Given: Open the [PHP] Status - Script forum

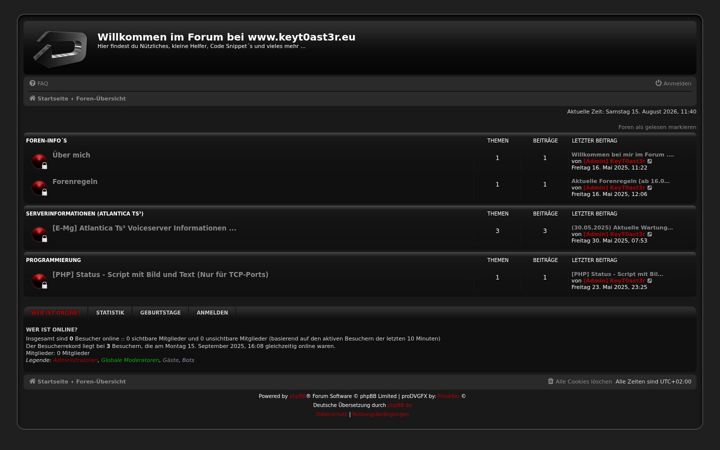Looking at the screenshot, I should [x=160, y=275].
